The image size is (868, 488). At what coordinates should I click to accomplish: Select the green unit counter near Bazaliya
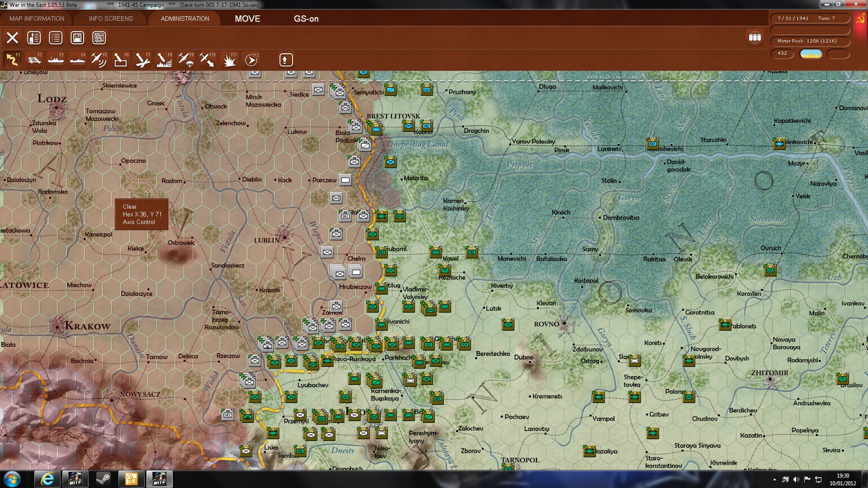click(589, 450)
